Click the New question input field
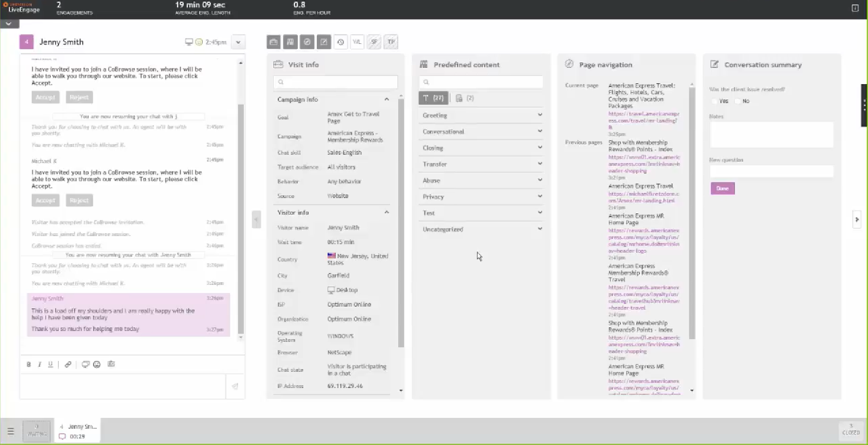 coord(771,171)
